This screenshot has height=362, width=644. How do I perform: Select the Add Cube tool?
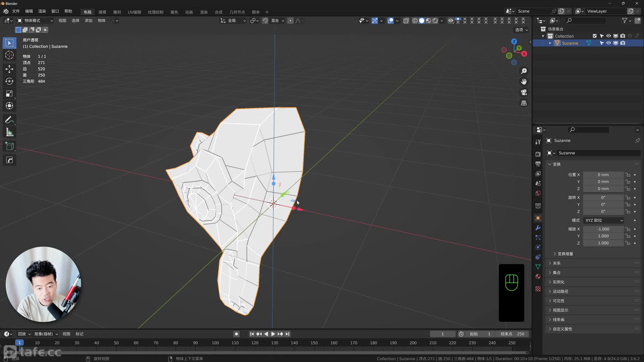(9, 146)
